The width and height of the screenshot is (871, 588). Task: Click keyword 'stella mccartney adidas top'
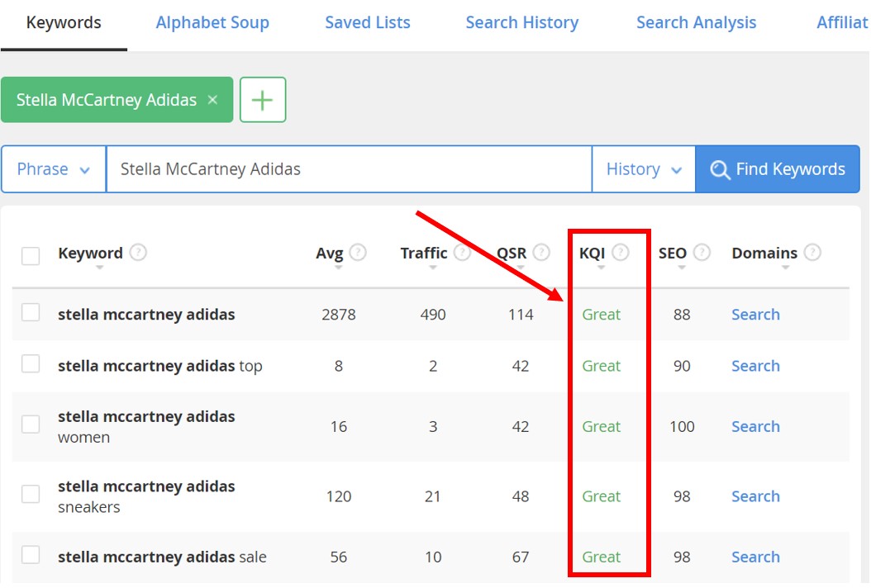tap(160, 366)
